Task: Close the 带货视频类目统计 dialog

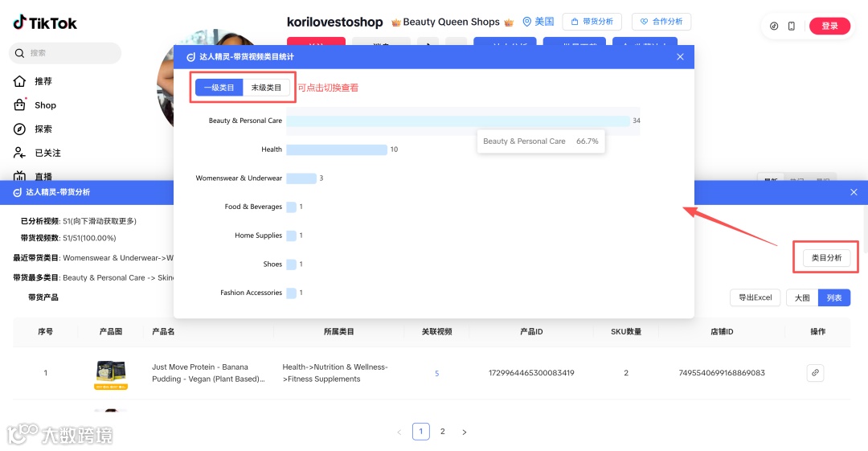Action: pos(681,56)
